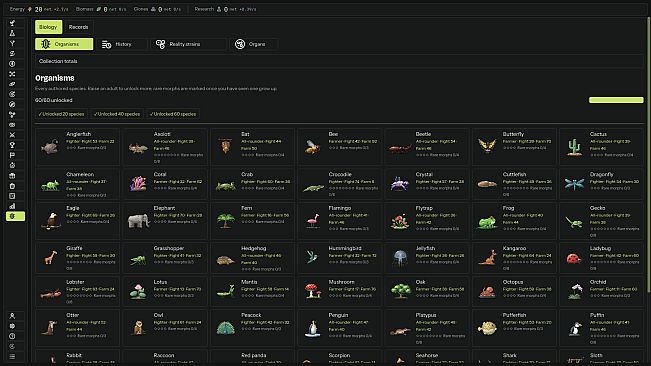Image resolution: width=651 pixels, height=366 pixels.
Task: Open the Anglerfish organism card
Action: [78, 147]
